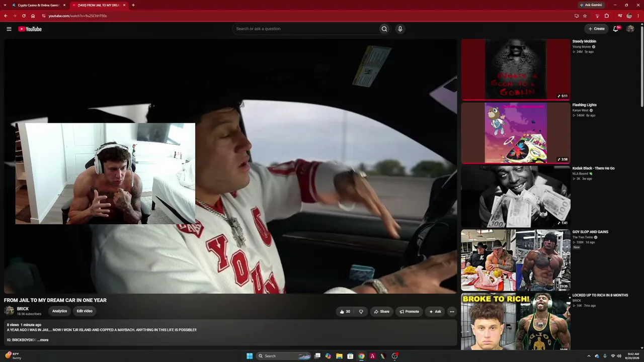This screenshot has width=644, height=362.
Task: Open the GOY SLOP AND GAINS thumbnail
Action: coord(516,260)
